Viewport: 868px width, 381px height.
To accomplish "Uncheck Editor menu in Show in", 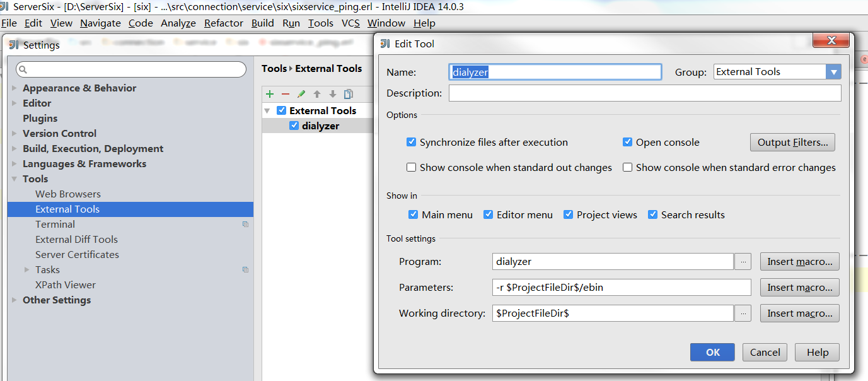I will 488,215.
